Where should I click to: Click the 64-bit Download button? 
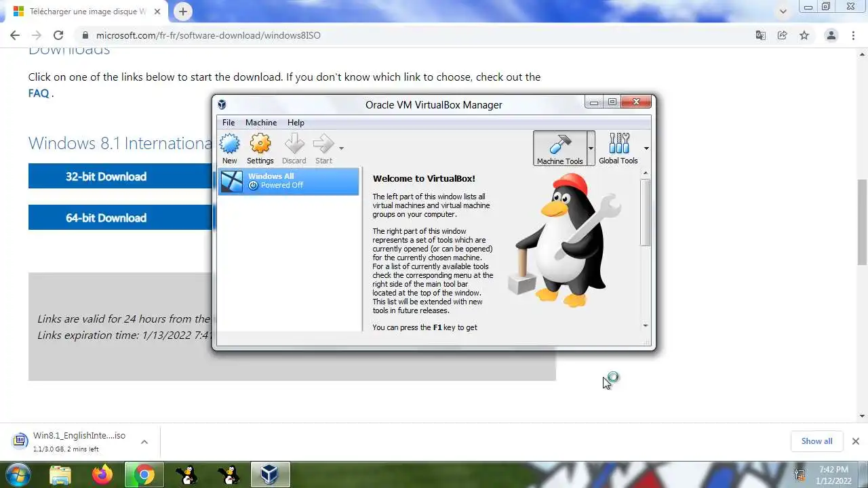coord(120,218)
